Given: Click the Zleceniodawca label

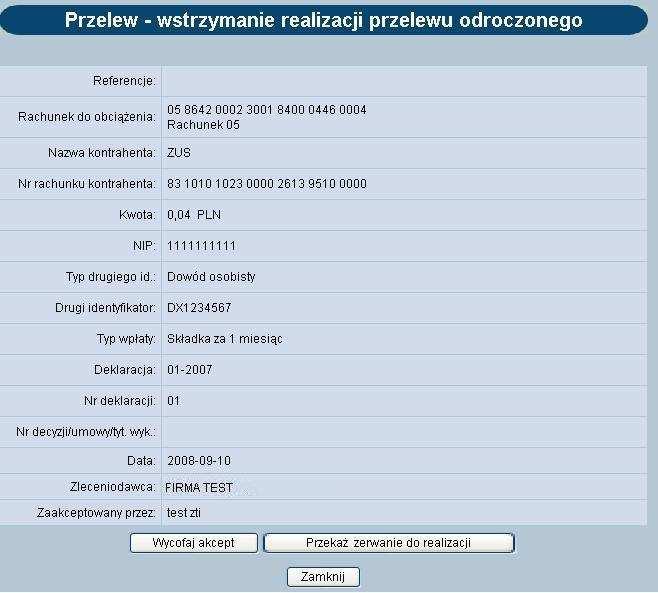Looking at the screenshot, I should [113, 487].
